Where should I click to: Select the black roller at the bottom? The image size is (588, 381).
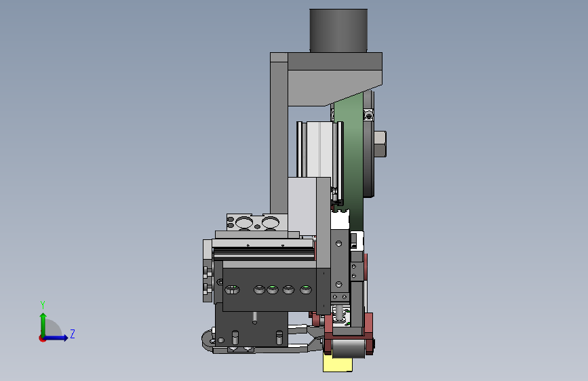click(349, 348)
